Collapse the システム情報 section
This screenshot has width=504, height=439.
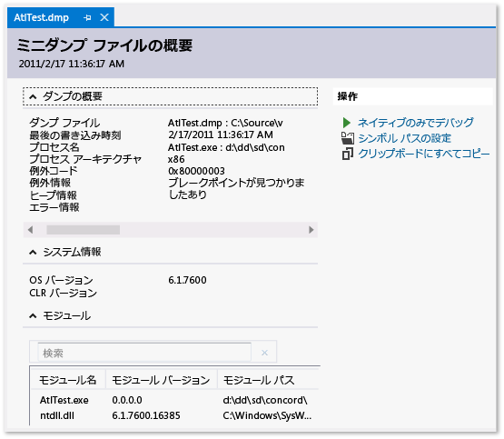33,253
